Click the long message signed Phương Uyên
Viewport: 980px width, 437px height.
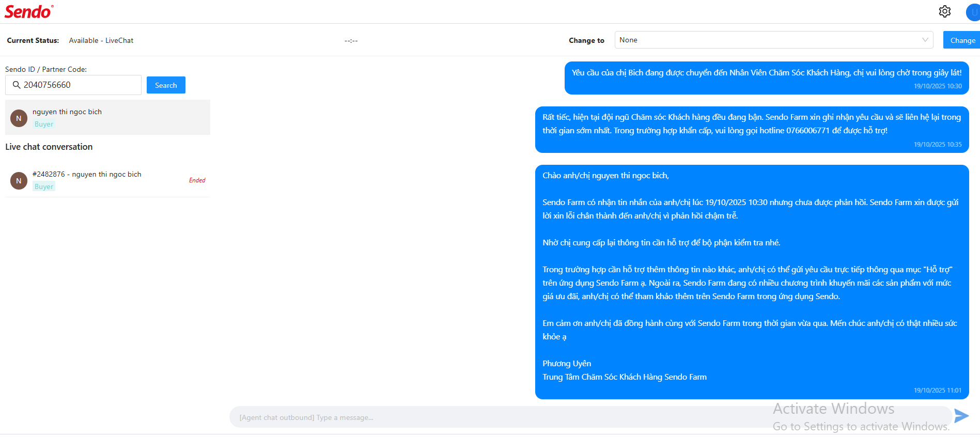(x=752, y=282)
